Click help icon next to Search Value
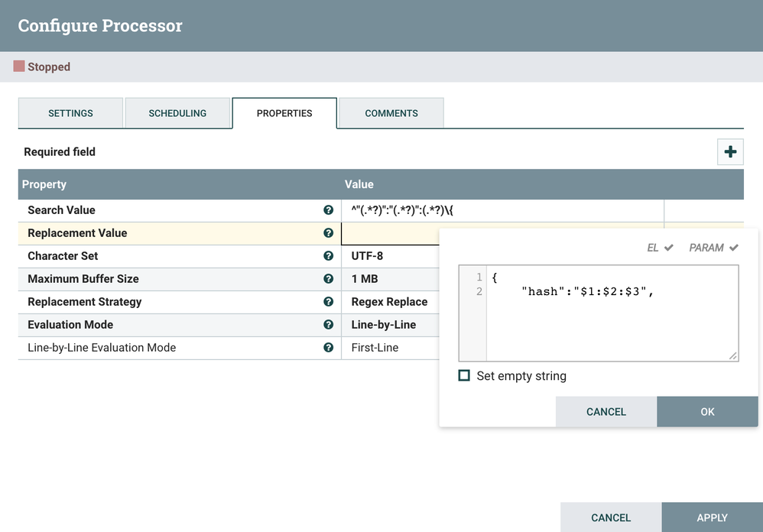Screen dimensions: 763x532 [x=329, y=210]
